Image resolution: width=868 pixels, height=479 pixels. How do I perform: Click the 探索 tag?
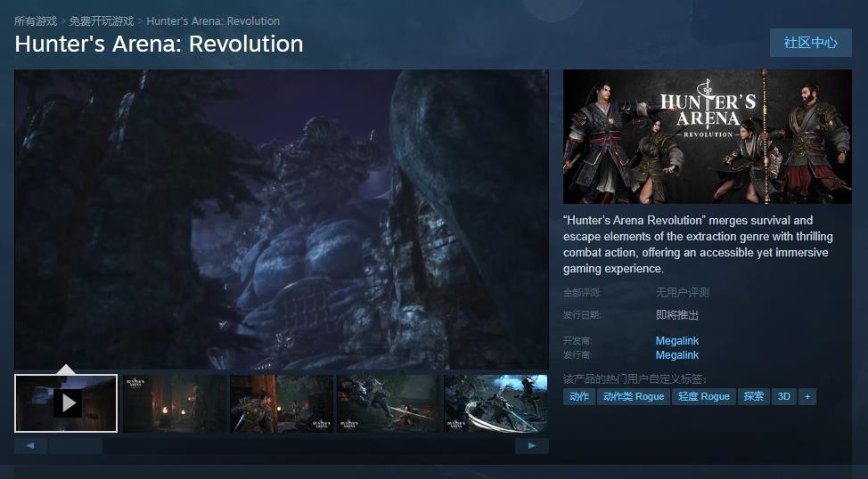coord(754,396)
